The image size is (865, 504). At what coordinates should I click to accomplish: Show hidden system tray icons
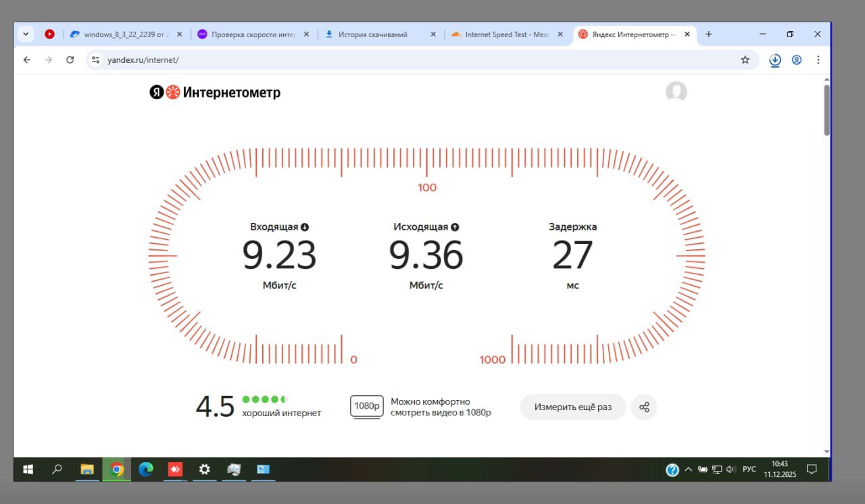coord(688,470)
